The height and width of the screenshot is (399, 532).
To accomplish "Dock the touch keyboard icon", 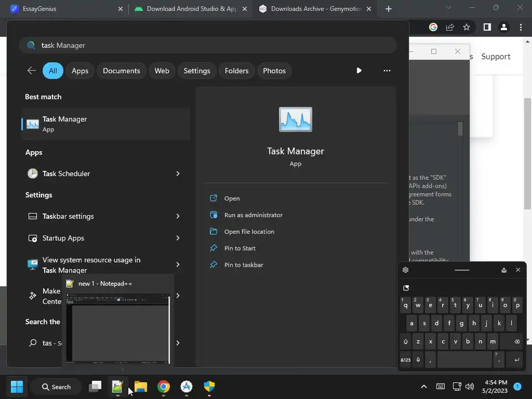I will (504, 270).
